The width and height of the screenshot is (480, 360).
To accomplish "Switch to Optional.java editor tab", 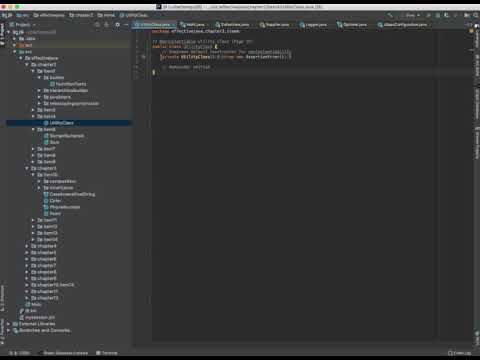I will tap(352, 25).
